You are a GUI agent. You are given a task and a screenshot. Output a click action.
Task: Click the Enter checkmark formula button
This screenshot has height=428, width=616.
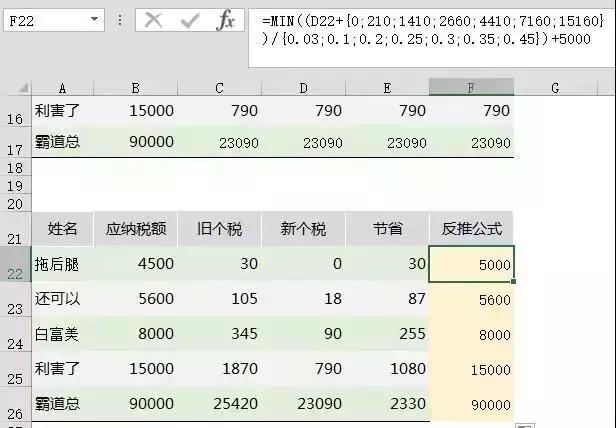tap(190, 20)
